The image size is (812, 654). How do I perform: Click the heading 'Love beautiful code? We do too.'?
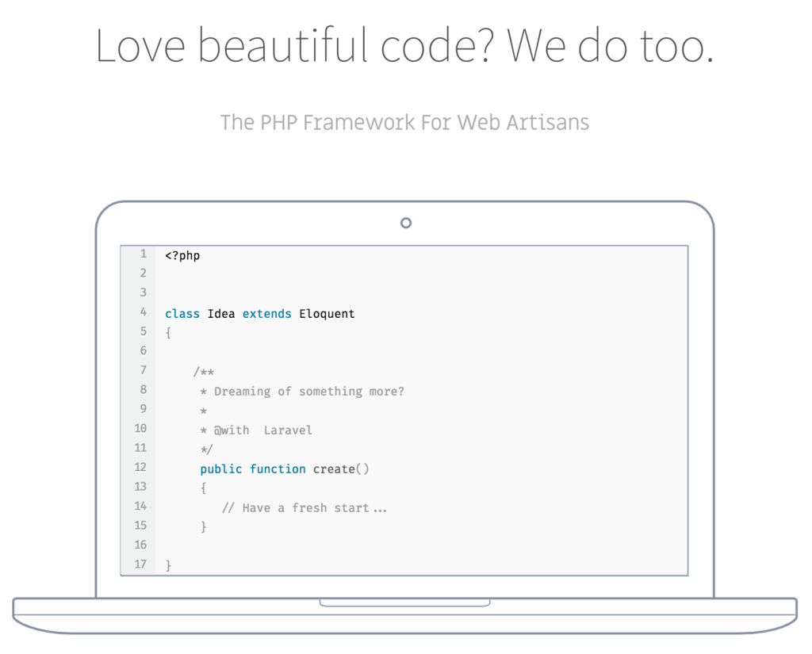404,45
